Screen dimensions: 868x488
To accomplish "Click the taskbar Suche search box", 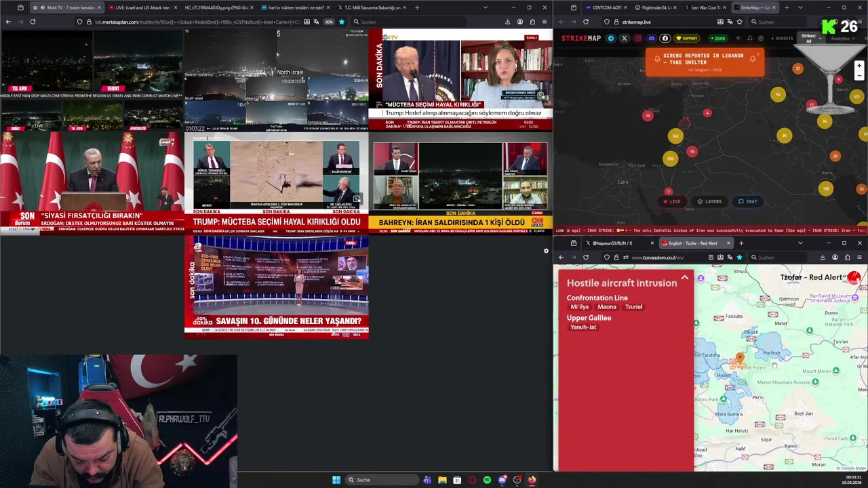I will click(382, 480).
